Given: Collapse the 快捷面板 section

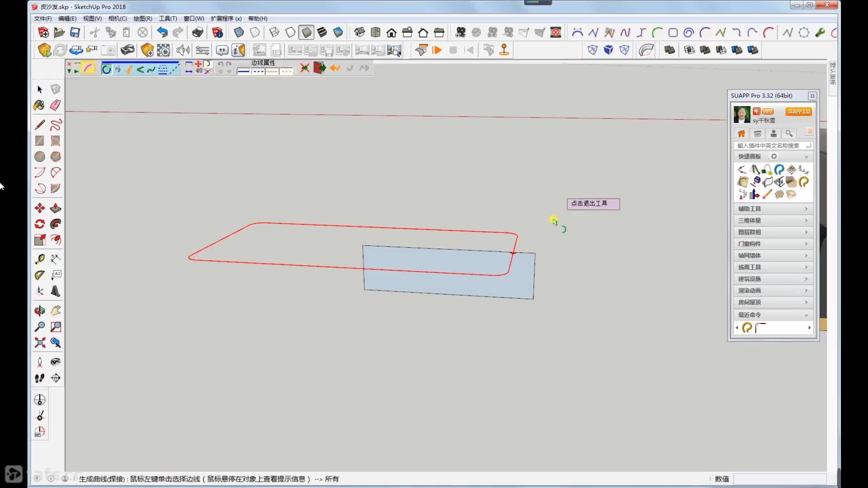Looking at the screenshot, I should pyautogui.click(x=806, y=157).
